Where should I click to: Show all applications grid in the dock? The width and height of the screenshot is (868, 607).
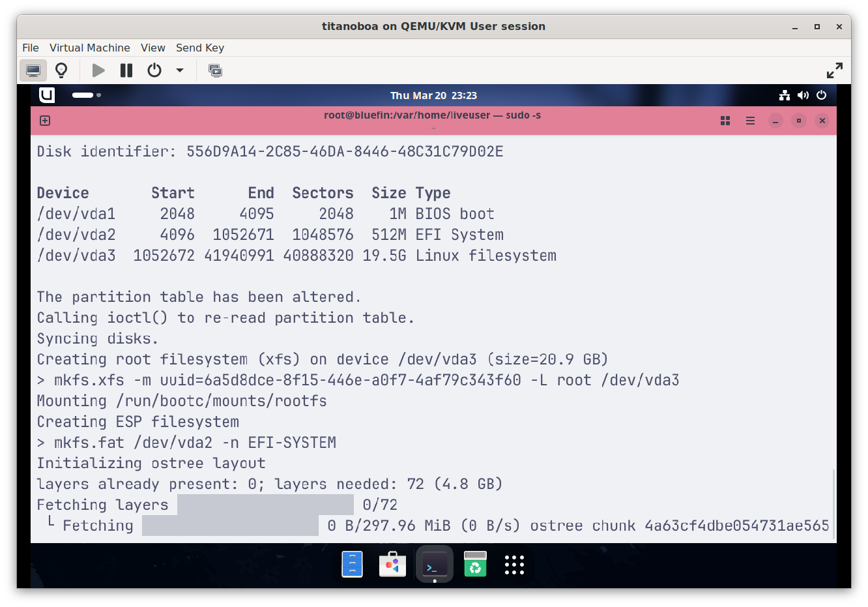tap(514, 565)
